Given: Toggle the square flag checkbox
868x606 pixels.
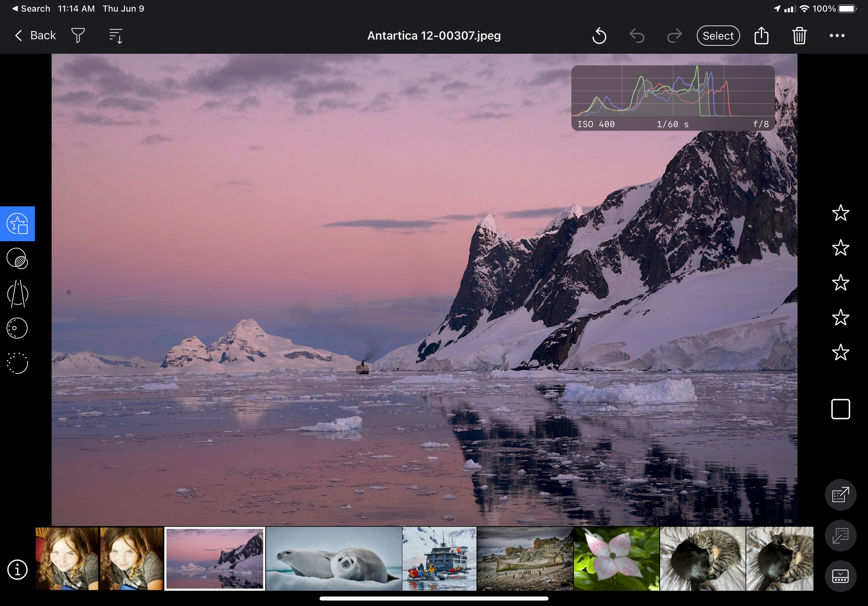Looking at the screenshot, I should (x=840, y=409).
